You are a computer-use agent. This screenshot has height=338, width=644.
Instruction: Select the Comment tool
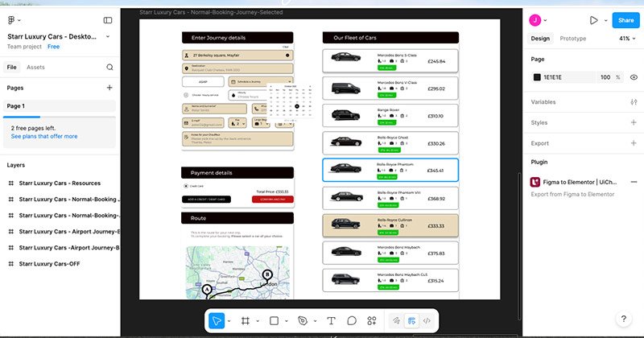(352, 320)
